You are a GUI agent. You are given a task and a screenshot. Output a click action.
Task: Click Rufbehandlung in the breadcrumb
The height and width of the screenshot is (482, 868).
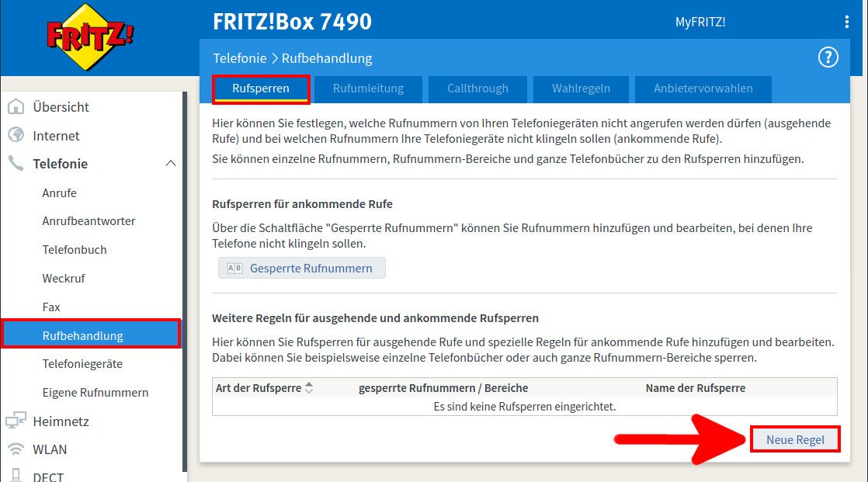pyautogui.click(x=327, y=58)
